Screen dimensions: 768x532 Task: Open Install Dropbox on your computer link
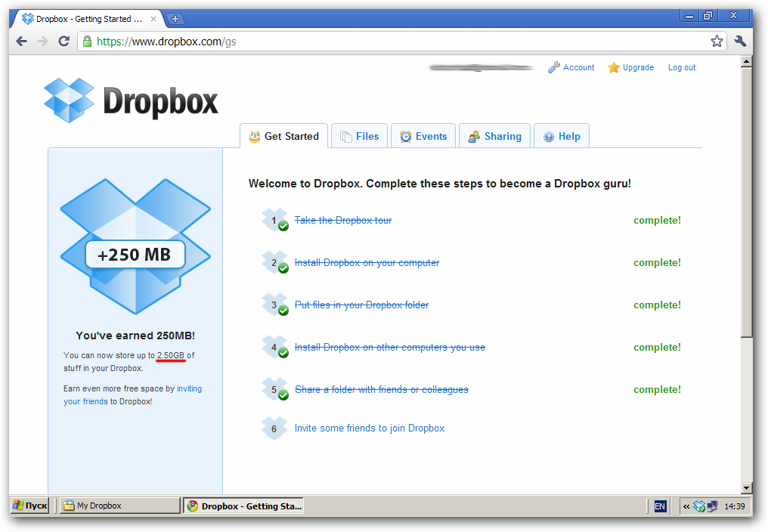pos(367,262)
